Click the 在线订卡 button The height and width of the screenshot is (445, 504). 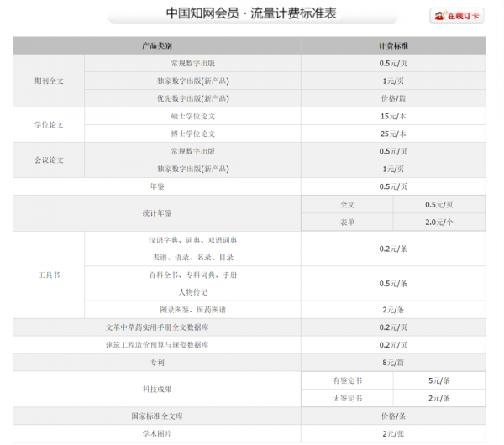click(457, 15)
